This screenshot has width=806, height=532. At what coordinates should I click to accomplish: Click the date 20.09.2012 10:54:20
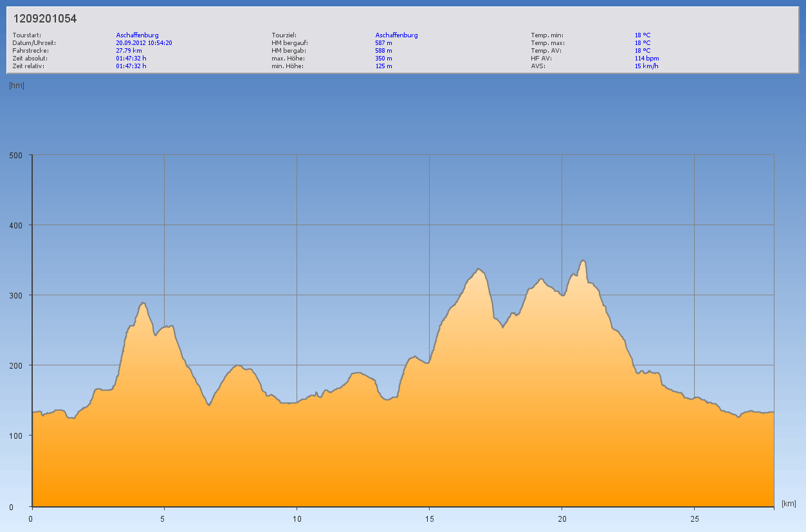144,42
